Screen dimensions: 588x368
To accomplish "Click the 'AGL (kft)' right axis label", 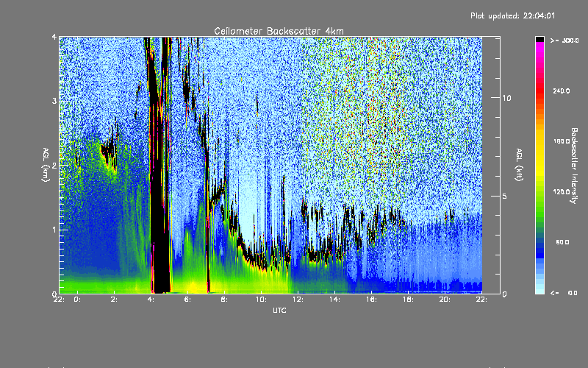I will 519,165.
